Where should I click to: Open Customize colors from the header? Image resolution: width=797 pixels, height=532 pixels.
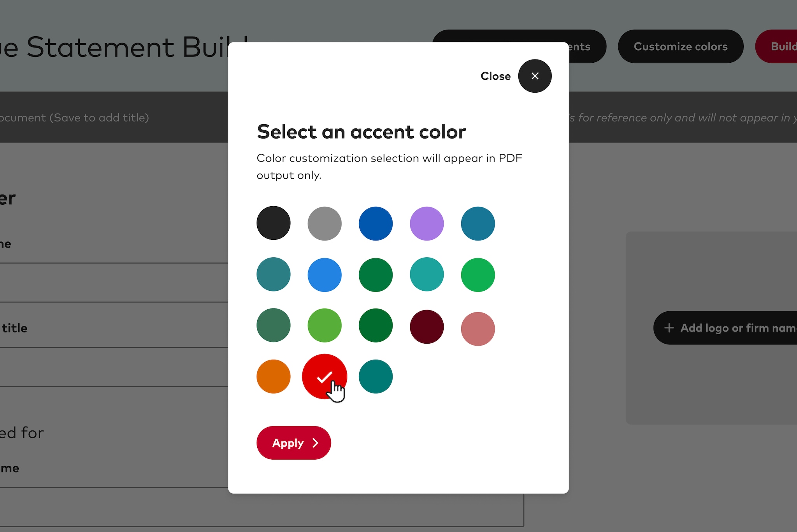coord(680,46)
